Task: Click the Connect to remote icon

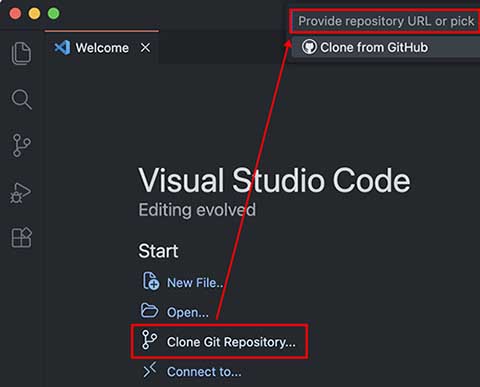Action: [x=150, y=370]
